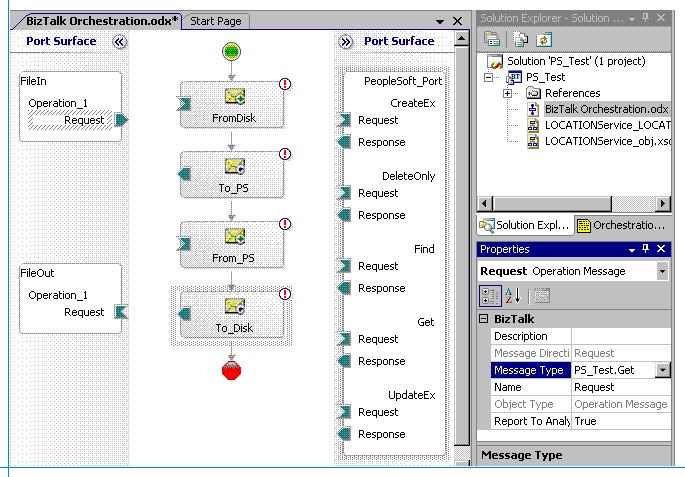
Task: Open the active files dropdown in designer
Action: pos(440,21)
